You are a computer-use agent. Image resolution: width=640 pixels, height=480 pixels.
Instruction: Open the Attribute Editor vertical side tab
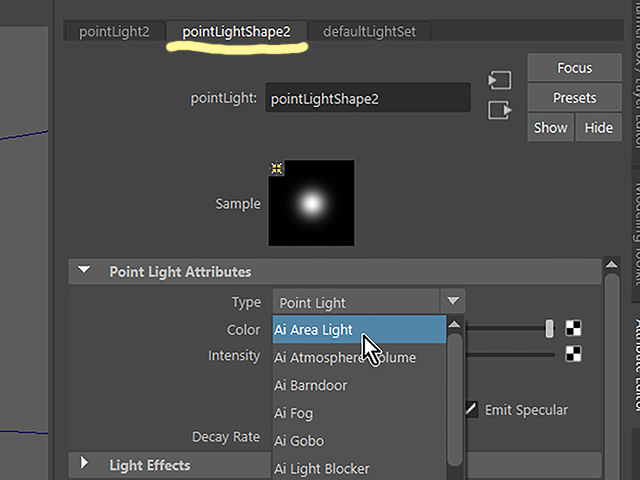coord(636,364)
